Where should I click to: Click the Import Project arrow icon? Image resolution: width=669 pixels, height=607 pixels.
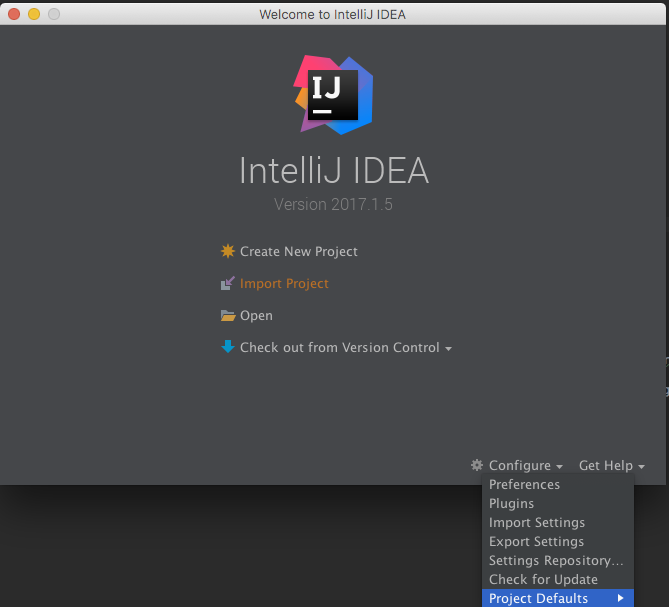[228, 283]
